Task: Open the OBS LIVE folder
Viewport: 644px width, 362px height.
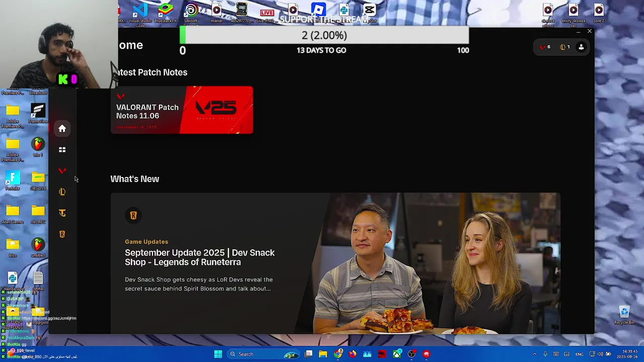Action: pos(38,181)
